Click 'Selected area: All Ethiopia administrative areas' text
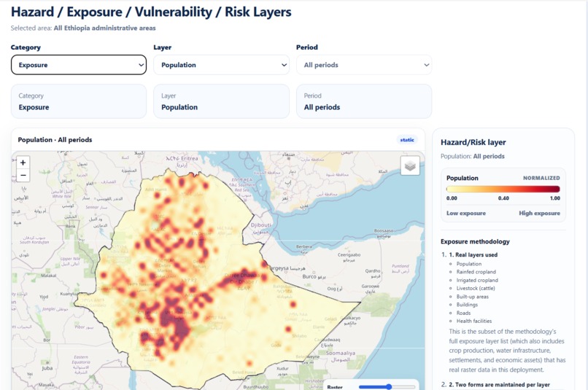Viewport: 588px width, 390px height. click(x=83, y=28)
